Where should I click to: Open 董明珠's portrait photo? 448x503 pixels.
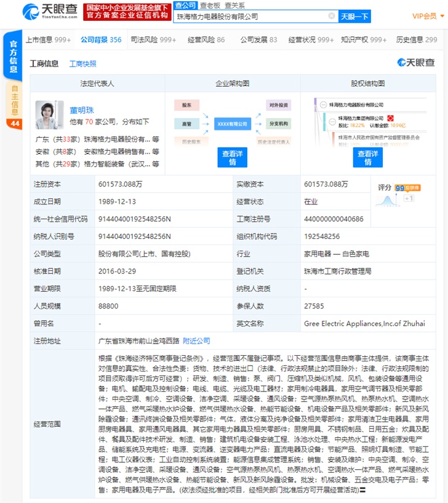(x=49, y=115)
